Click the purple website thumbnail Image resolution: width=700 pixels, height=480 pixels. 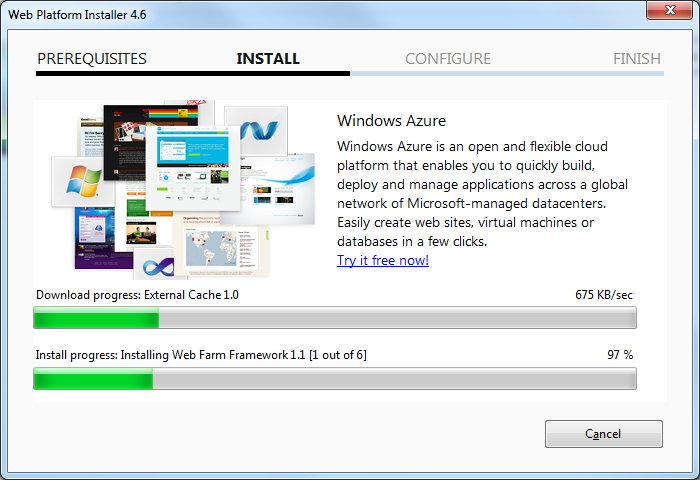(x=95, y=238)
